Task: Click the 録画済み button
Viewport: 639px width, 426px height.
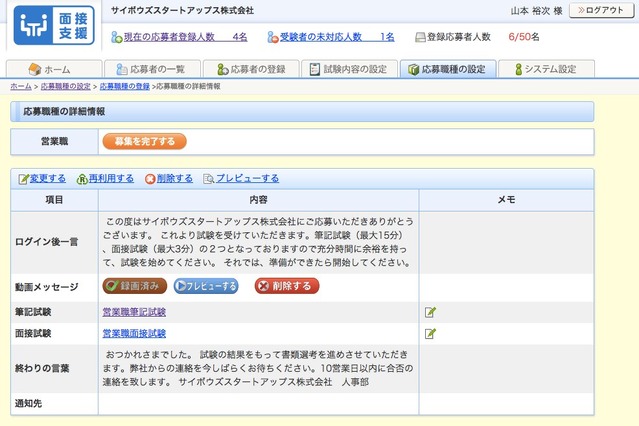Action: [135, 286]
